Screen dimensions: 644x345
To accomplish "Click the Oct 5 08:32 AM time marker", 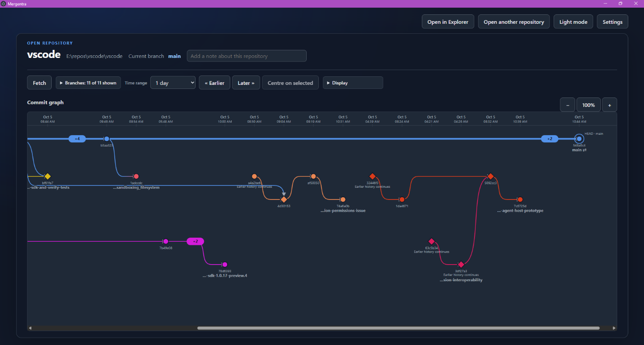I will click(x=491, y=119).
